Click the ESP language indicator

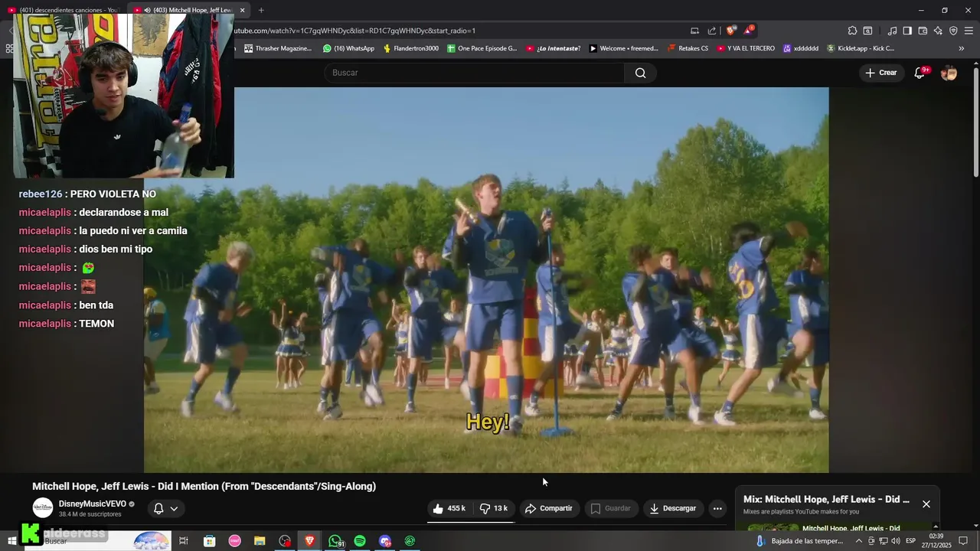click(911, 541)
